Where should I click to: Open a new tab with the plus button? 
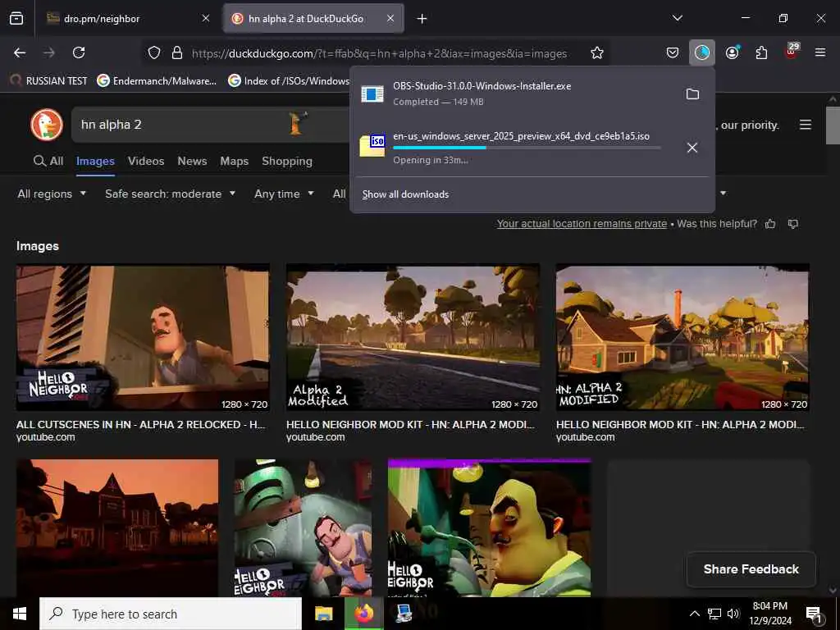pyautogui.click(x=422, y=19)
